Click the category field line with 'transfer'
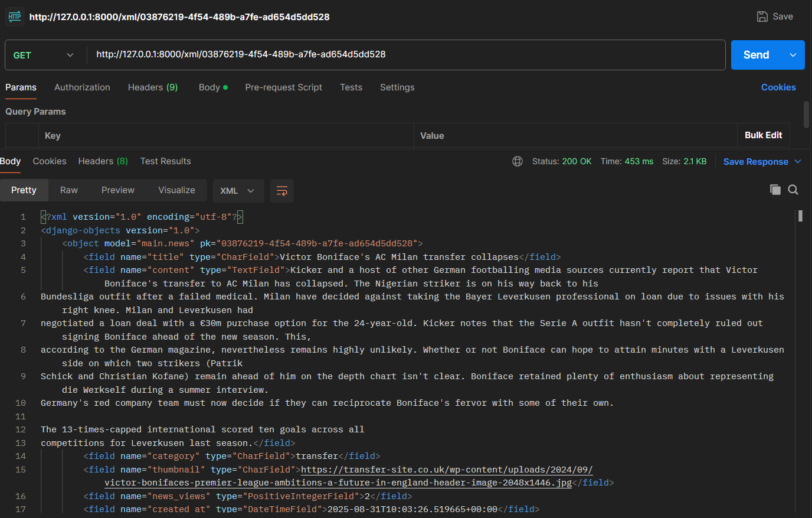 (232, 456)
